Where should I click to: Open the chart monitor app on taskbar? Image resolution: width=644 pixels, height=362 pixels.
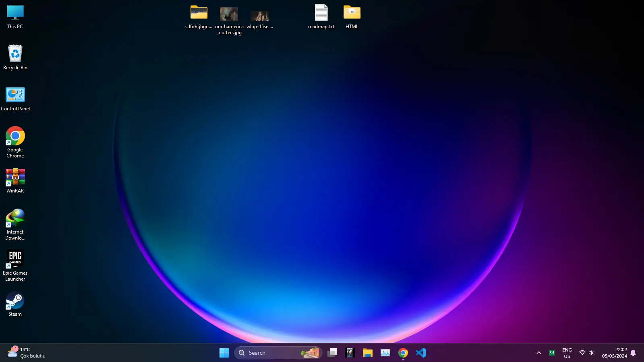pyautogui.click(x=385, y=353)
